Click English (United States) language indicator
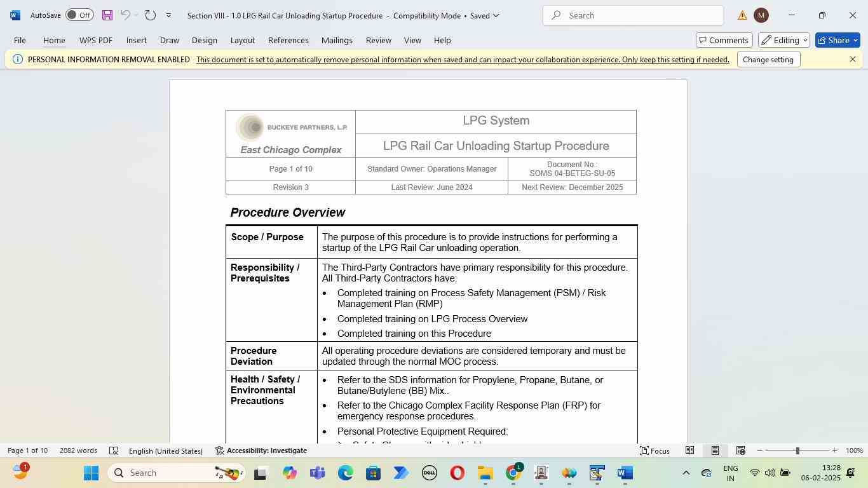 pos(165,451)
